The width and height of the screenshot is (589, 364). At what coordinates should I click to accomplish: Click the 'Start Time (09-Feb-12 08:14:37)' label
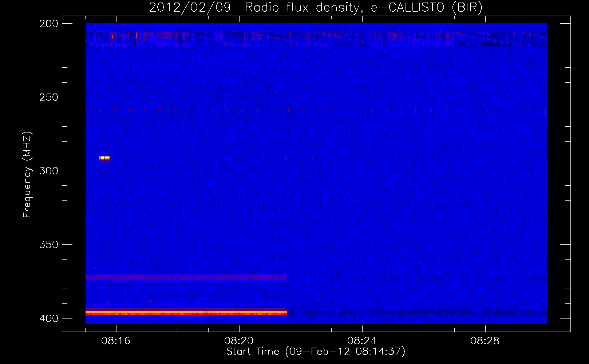[316, 352]
